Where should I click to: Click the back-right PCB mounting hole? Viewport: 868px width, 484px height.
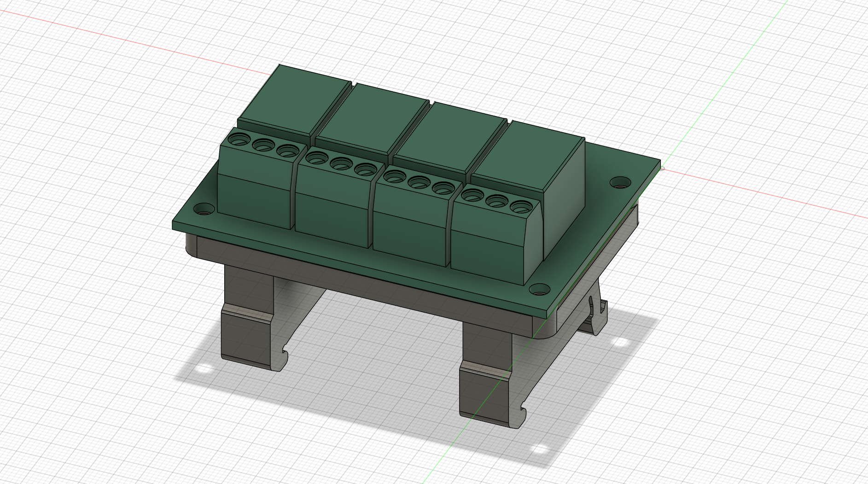pyautogui.click(x=620, y=182)
